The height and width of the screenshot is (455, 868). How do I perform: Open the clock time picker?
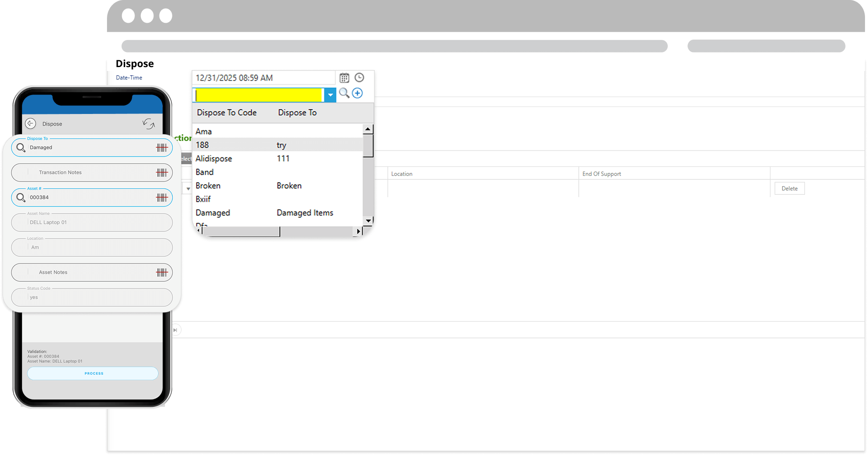tap(360, 78)
